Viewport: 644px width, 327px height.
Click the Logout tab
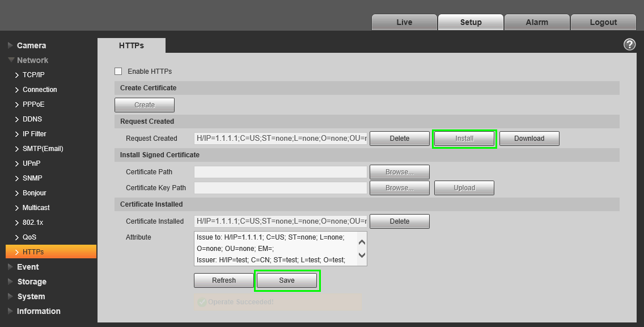coord(603,22)
